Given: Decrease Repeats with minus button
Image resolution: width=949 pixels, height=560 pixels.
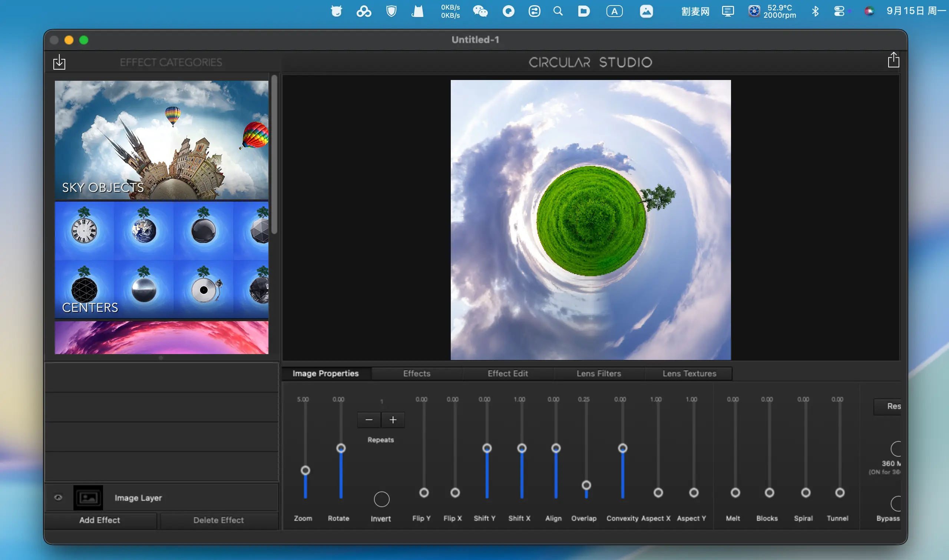Looking at the screenshot, I should (369, 420).
